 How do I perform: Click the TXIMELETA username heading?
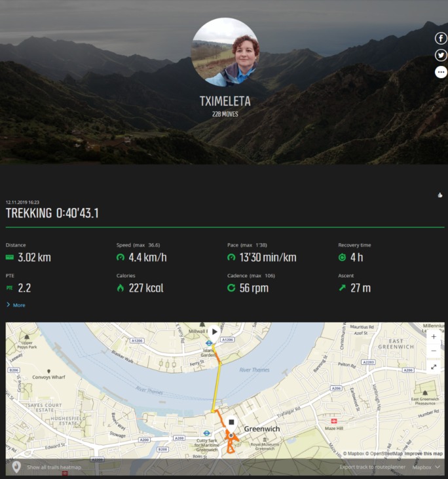click(225, 101)
